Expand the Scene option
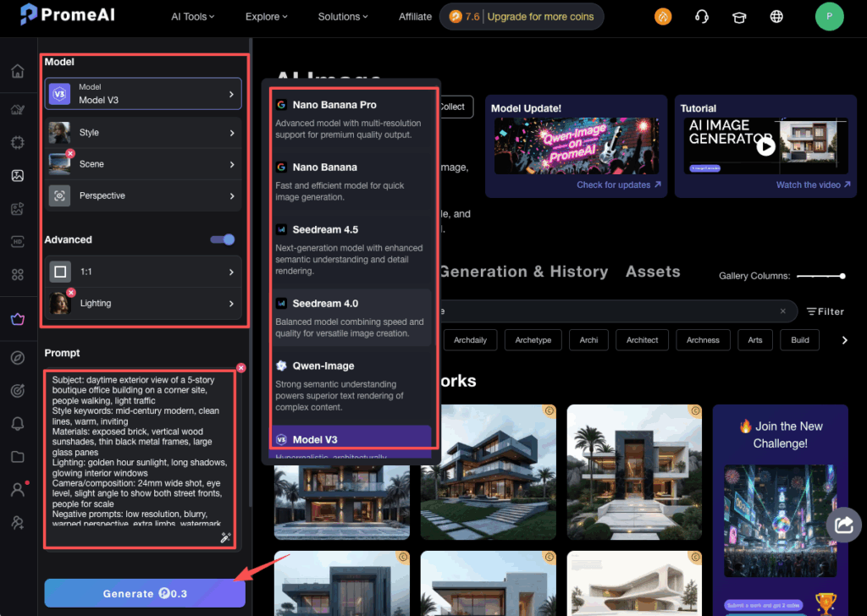Image resolution: width=867 pixels, height=616 pixels. pos(143,164)
